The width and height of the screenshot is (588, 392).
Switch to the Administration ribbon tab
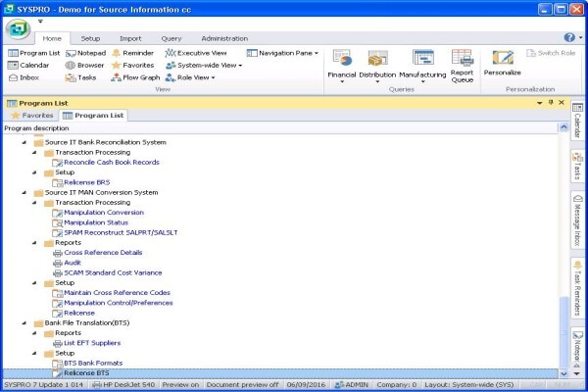coord(224,38)
